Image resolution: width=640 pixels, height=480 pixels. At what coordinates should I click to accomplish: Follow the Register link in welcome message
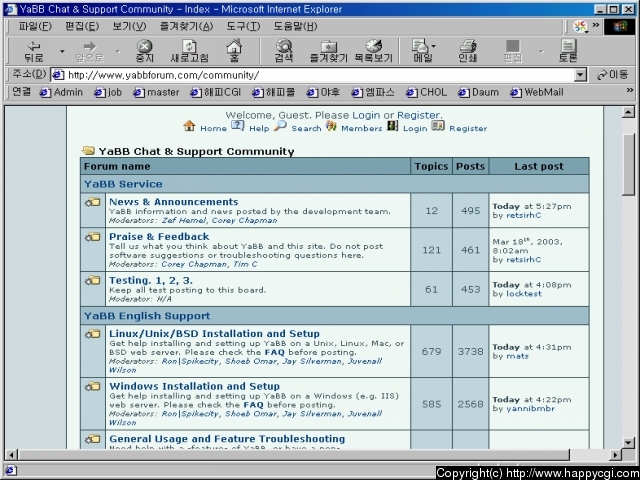(x=419, y=116)
